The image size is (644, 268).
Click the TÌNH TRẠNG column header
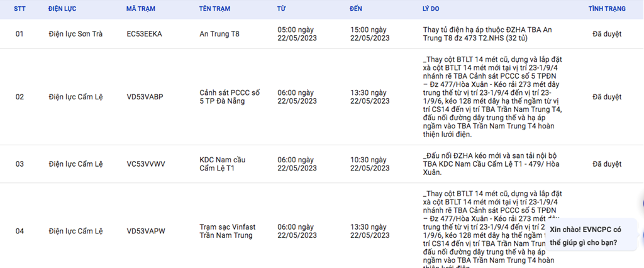click(606, 9)
